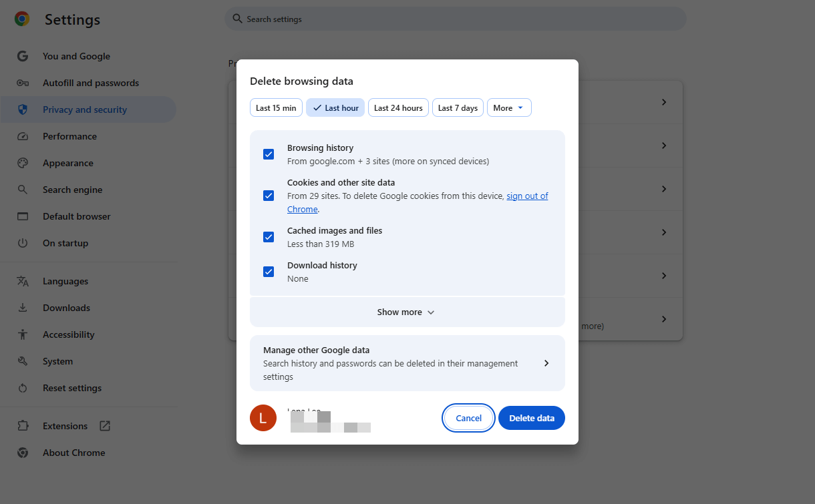Uncheck Download history deletion option

point(268,272)
